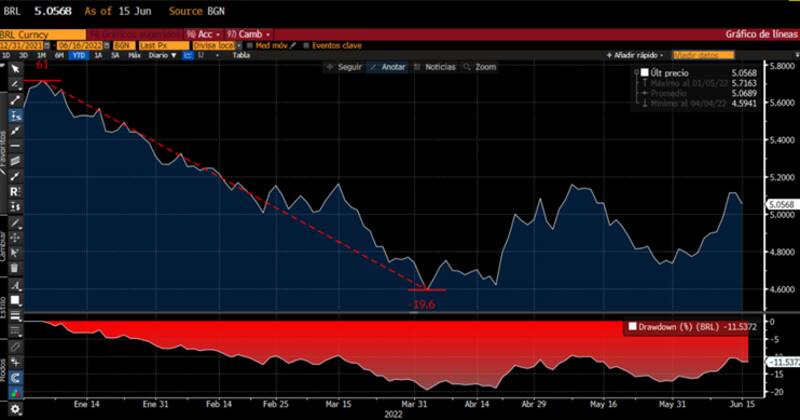This screenshot has height=420, width=800.
Task: Select the 6M time range tab
Action: (x=57, y=56)
